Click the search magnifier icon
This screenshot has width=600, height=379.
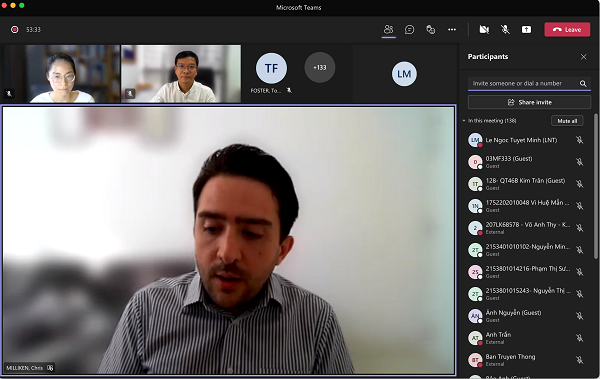pyautogui.click(x=583, y=83)
